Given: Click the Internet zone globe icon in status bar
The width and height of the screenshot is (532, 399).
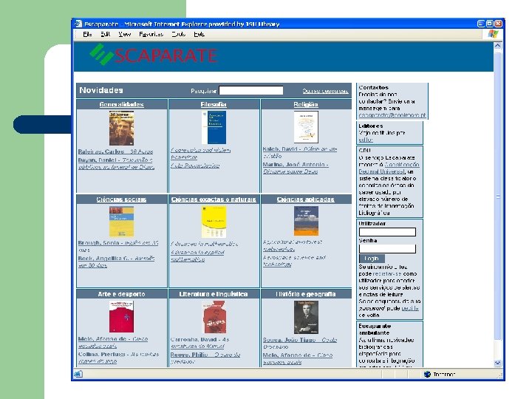Looking at the screenshot, I should (x=428, y=374).
